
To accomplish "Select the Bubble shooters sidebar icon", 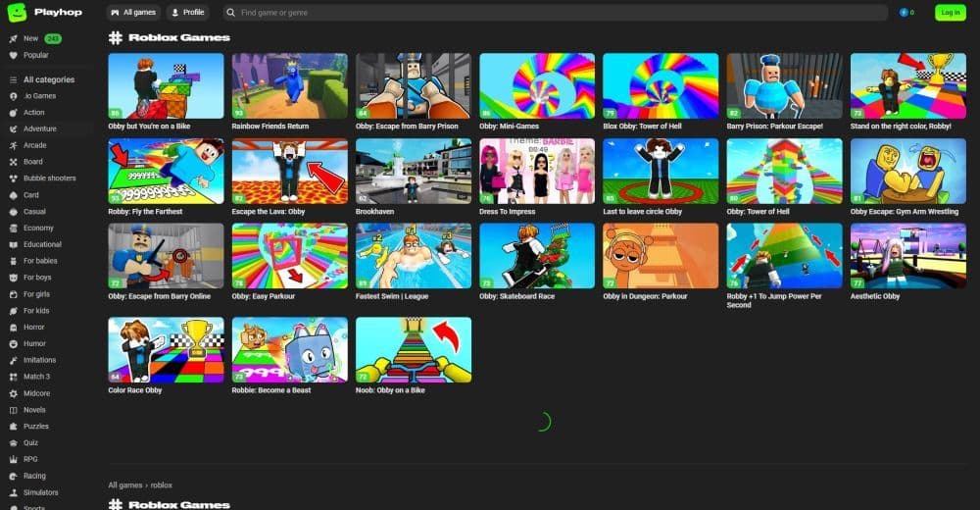I will [x=13, y=178].
